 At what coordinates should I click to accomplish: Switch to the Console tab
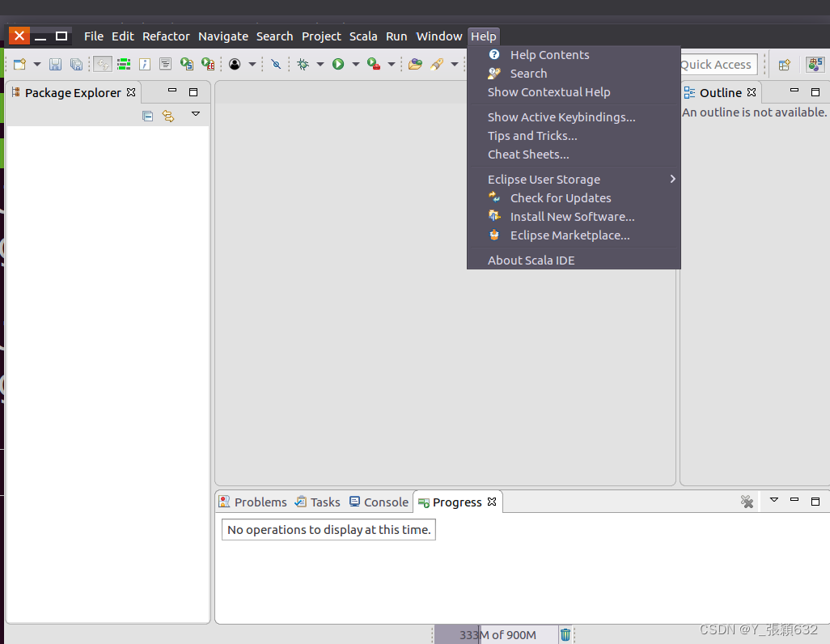[379, 502]
